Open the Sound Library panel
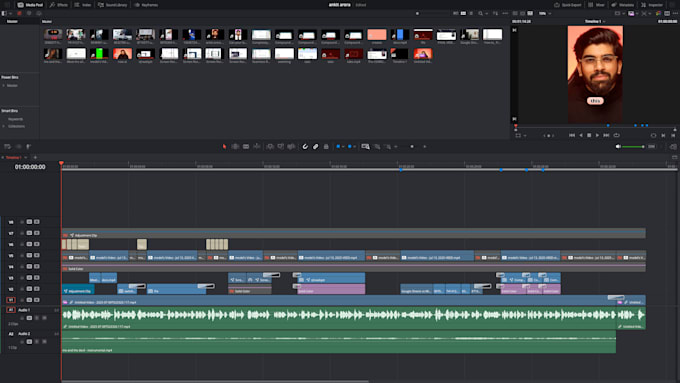The image size is (680, 383). coord(112,5)
